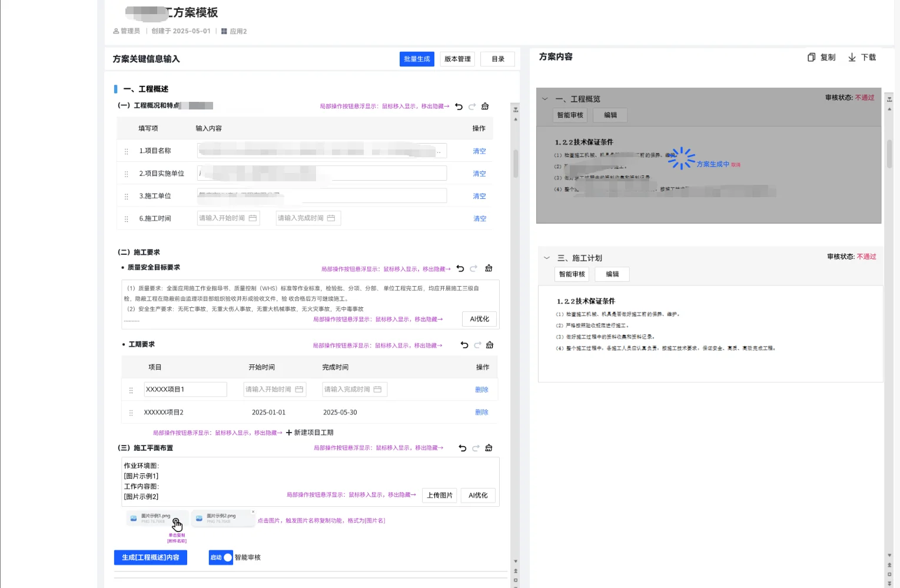This screenshot has height=588, width=900.
Task: Remove the 图片示例2.png attachment
Action: [253, 512]
